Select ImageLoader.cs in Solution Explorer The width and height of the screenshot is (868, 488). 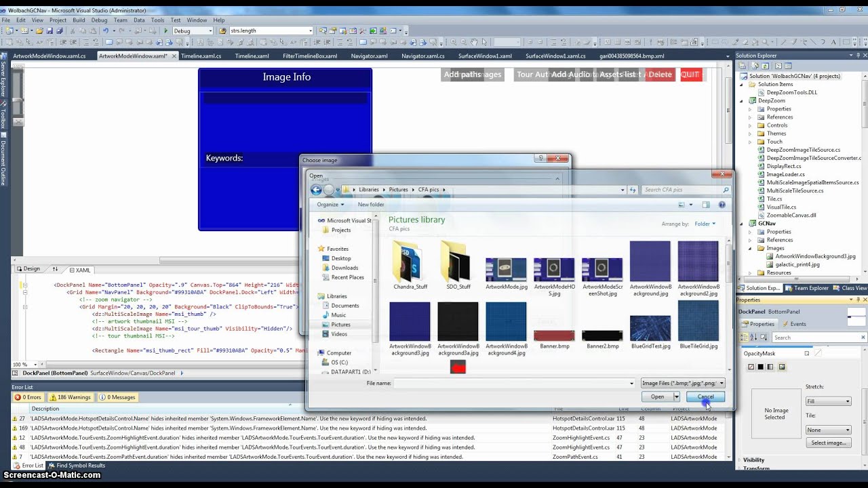786,174
